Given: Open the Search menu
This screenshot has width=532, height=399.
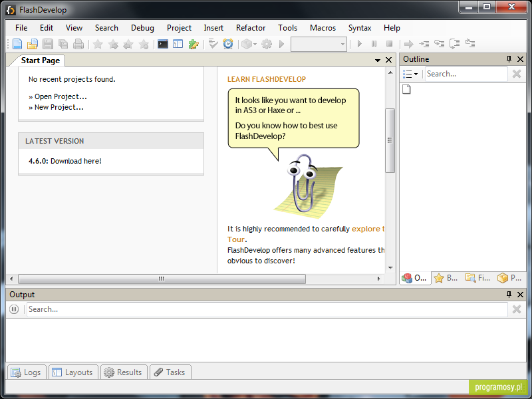Looking at the screenshot, I should (106, 28).
